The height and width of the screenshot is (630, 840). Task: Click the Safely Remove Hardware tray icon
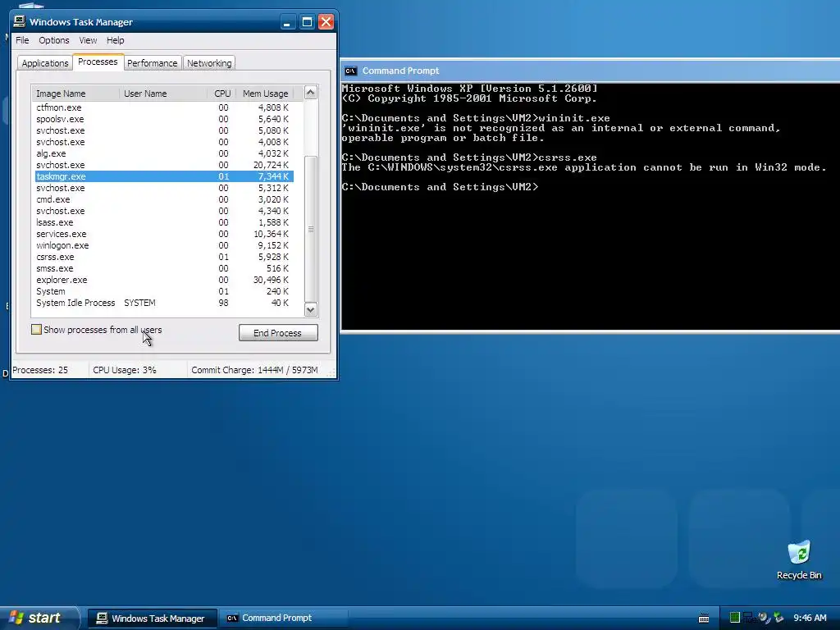tap(778, 618)
